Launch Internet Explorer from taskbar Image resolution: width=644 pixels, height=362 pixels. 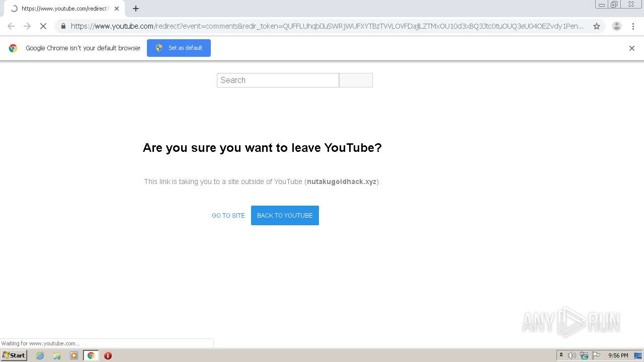(x=40, y=355)
